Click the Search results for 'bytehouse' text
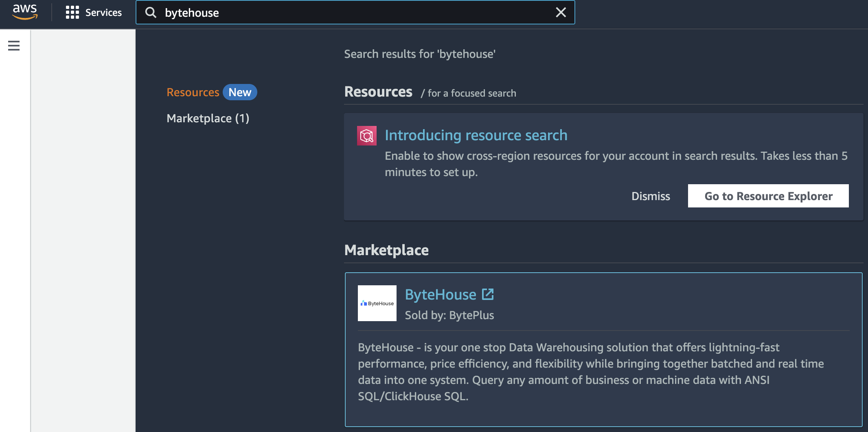 point(420,54)
